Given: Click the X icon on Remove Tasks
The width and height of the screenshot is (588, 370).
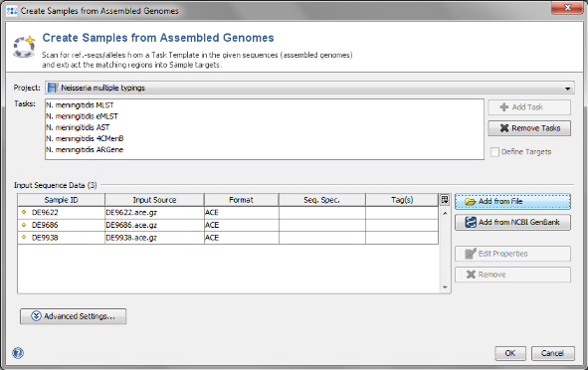Looking at the screenshot, I should click(504, 128).
